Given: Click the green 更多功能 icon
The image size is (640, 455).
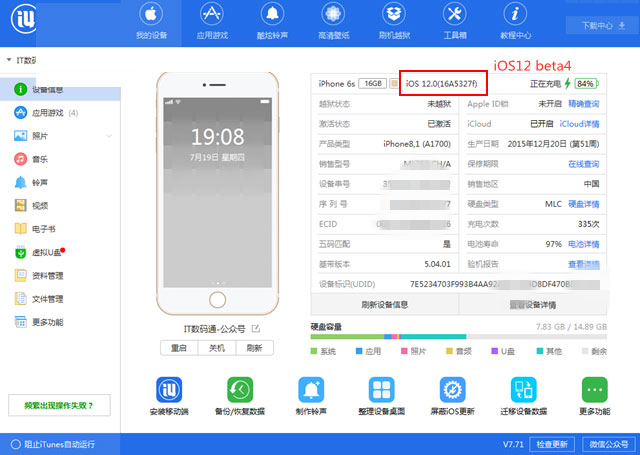Looking at the screenshot, I should click(595, 390).
